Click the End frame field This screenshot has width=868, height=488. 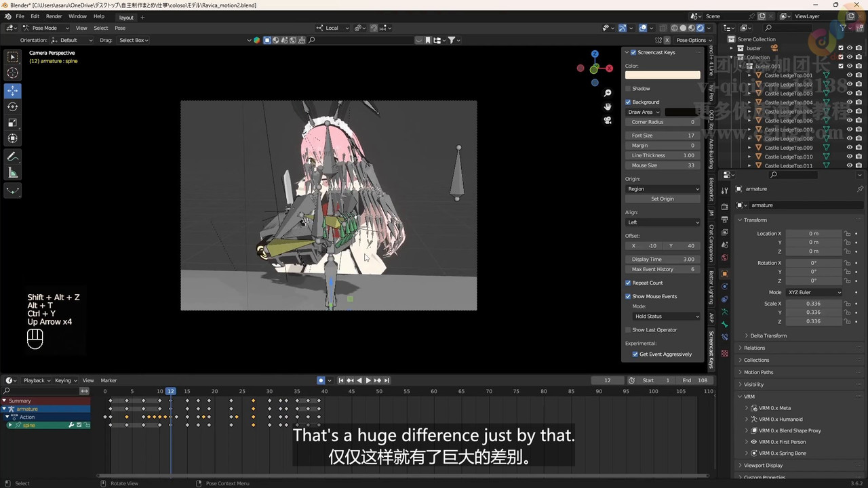[x=695, y=380]
